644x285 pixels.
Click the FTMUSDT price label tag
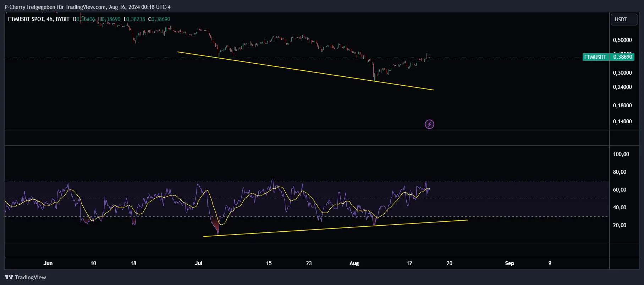[x=595, y=57]
